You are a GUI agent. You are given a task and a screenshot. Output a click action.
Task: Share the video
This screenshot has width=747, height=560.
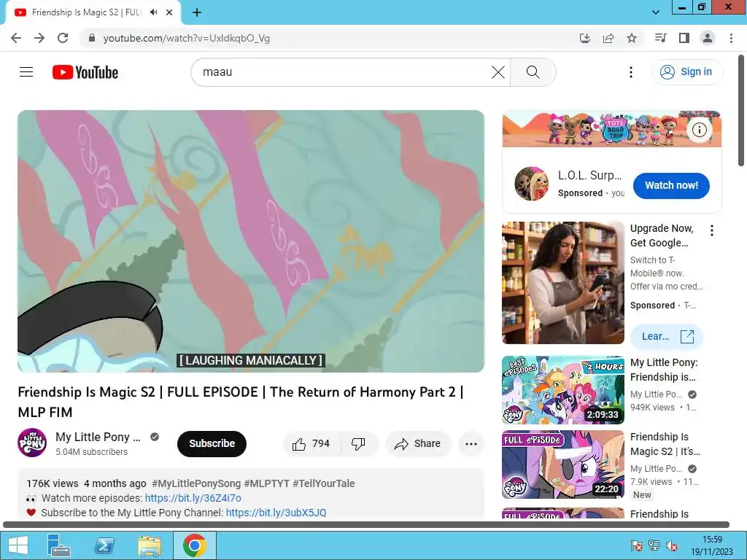tap(418, 444)
